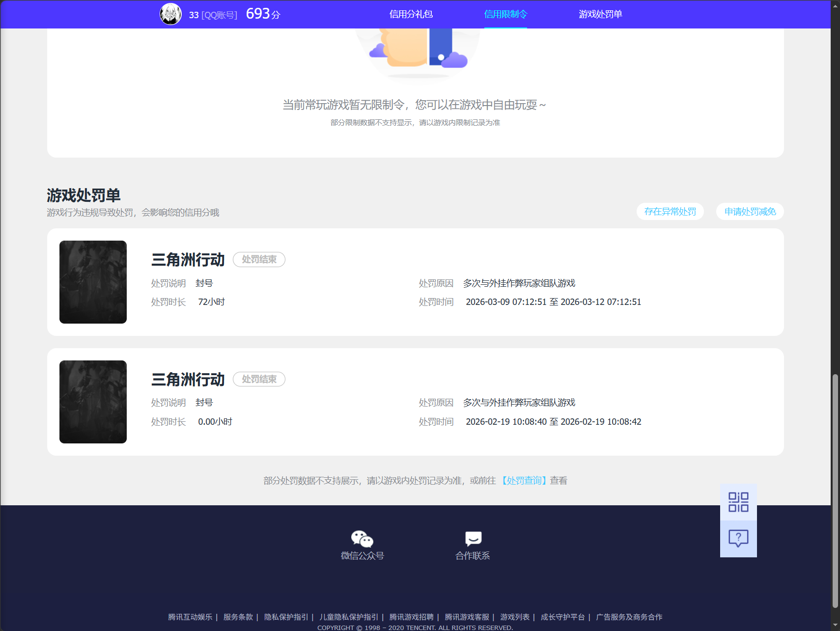Click the 当前常玩游戏暂无限制令 message text
840x631 pixels.
[x=414, y=105]
